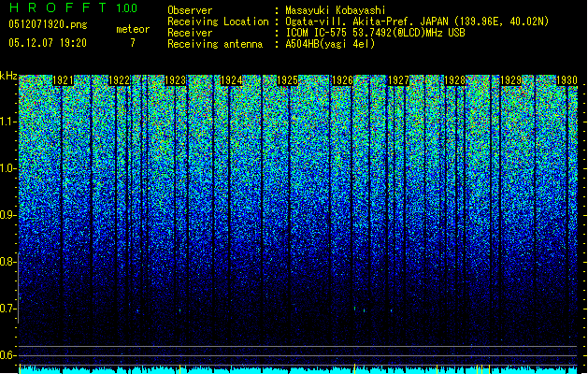Click the date stamp 05.12.07 19:20
Viewport: 588px width, 374px height.
(x=48, y=43)
